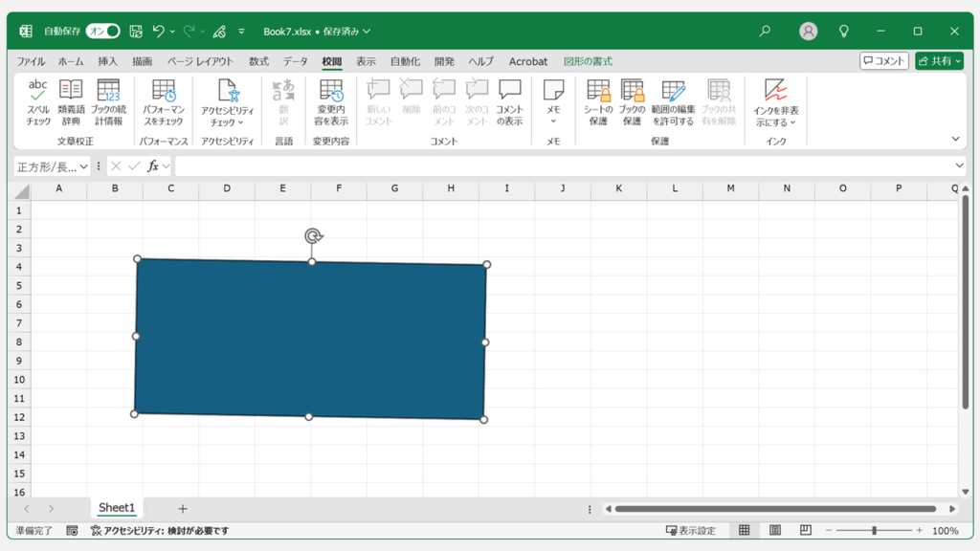Show ブックの統計情報 workbook statistics
The height and width of the screenshot is (551, 980).
point(108,101)
